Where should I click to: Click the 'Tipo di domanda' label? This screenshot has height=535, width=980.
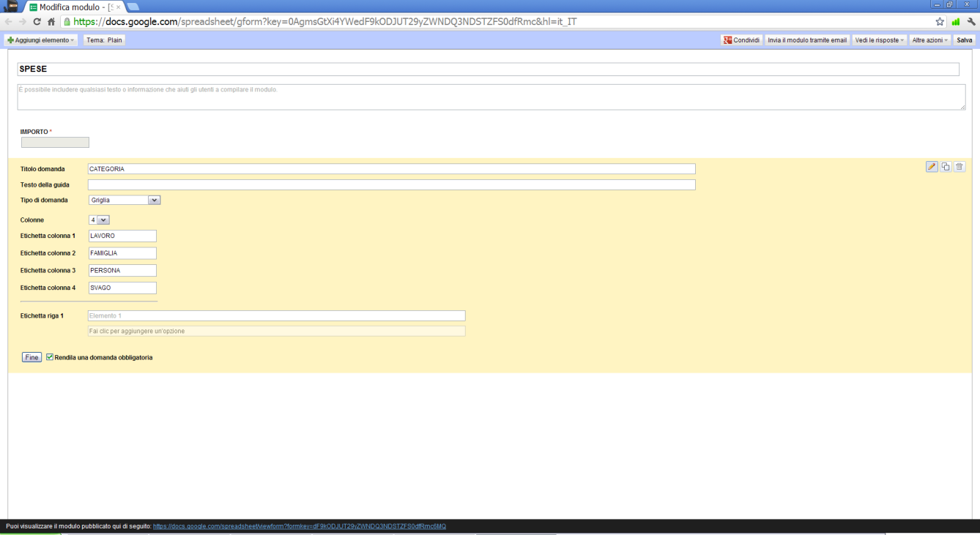(44, 200)
